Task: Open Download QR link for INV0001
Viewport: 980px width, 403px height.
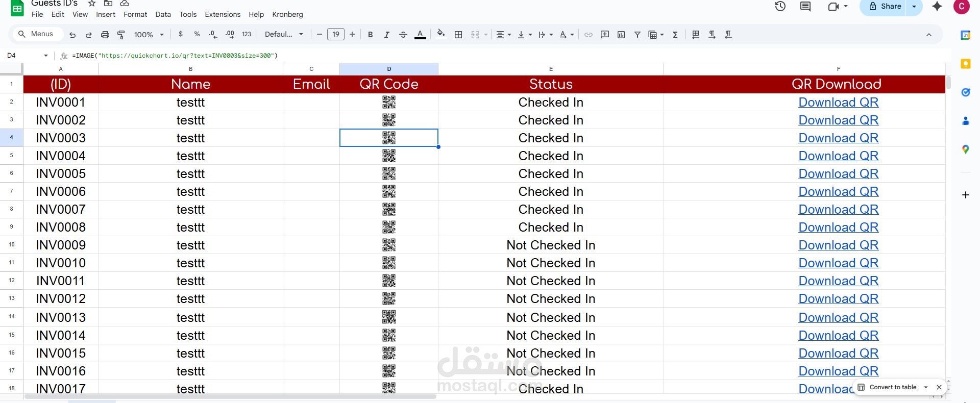Action: click(x=838, y=102)
